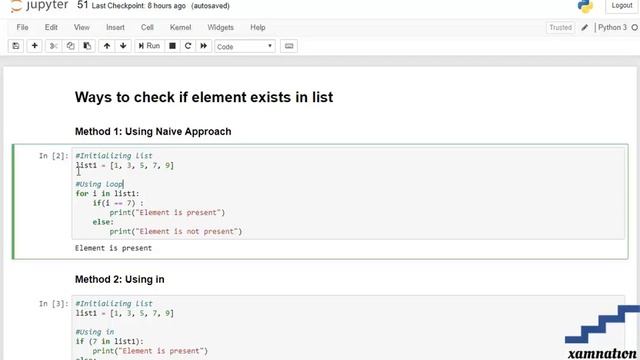Image resolution: width=640 pixels, height=360 pixels.
Task: Click the print "Element is not present" line
Action: coord(176,231)
